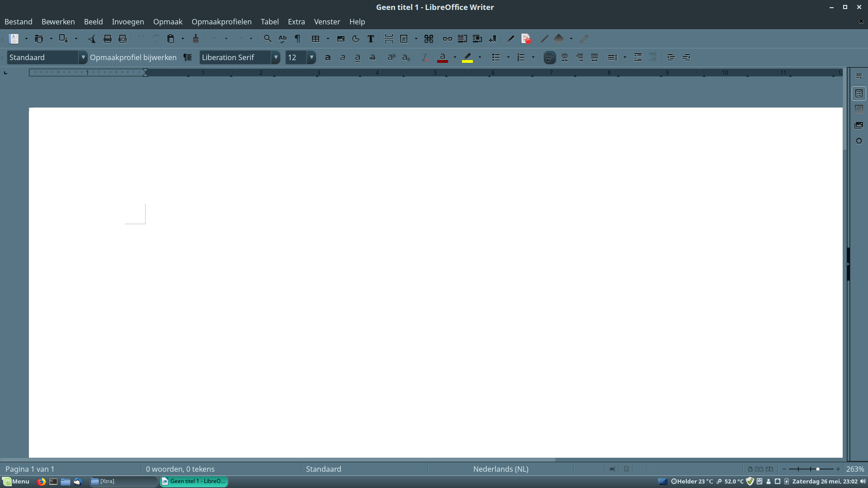The image size is (868, 488).
Task: Center the paragraph alignment
Action: tap(565, 57)
